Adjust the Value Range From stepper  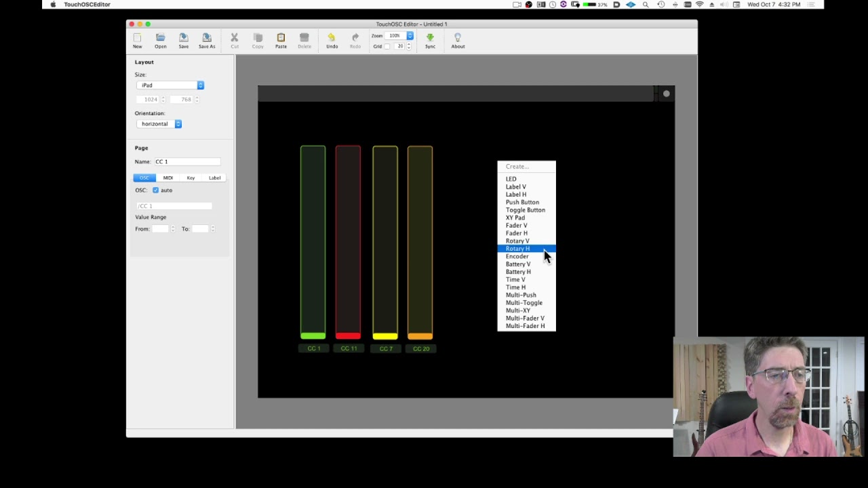[x=173, y=229]
